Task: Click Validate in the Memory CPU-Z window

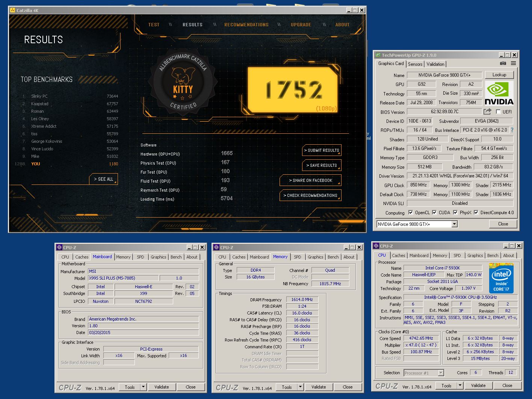Action: click(x=319, y=387)
